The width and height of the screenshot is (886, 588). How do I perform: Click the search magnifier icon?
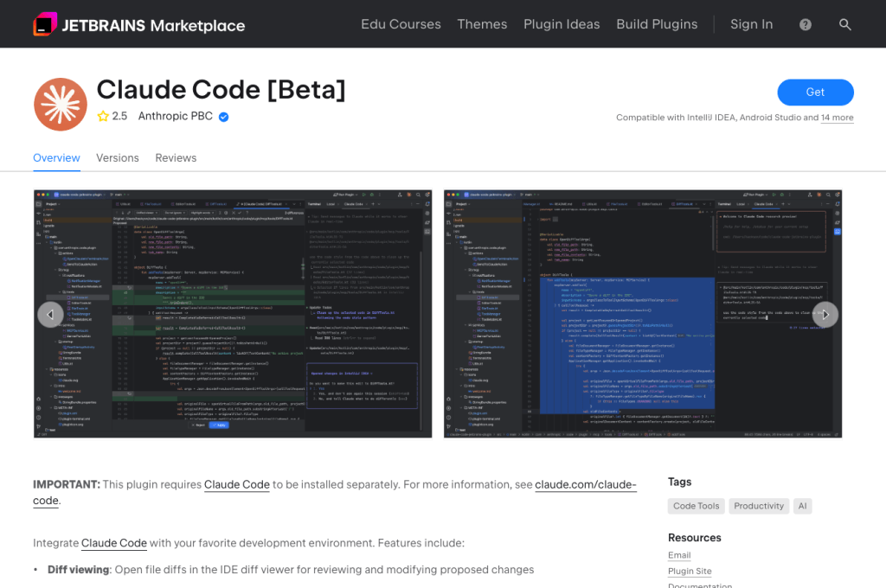[844, 24]
